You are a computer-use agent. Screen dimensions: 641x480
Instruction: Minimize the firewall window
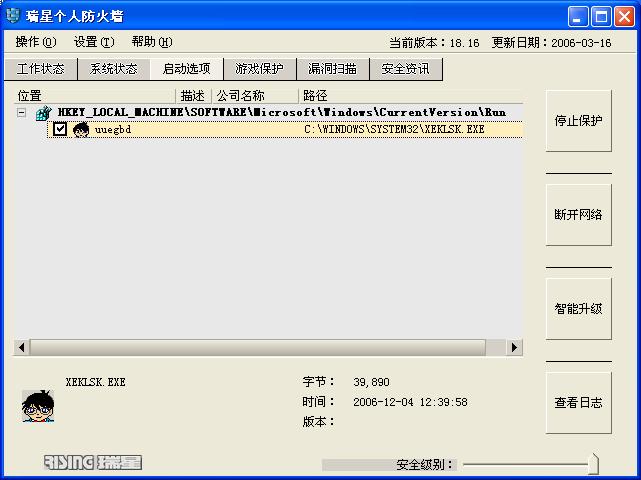pos(578,17)
